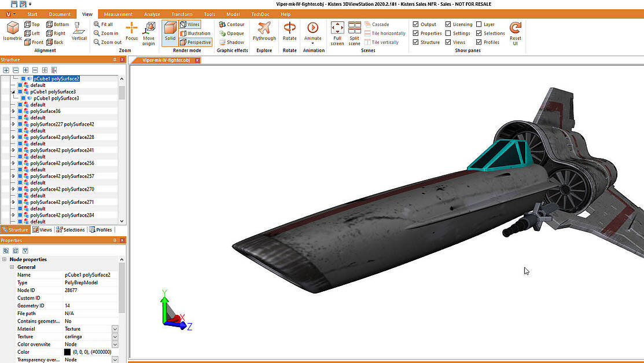
Task: Expand the polySurface227 polySurface42 node
Action: 13,124
